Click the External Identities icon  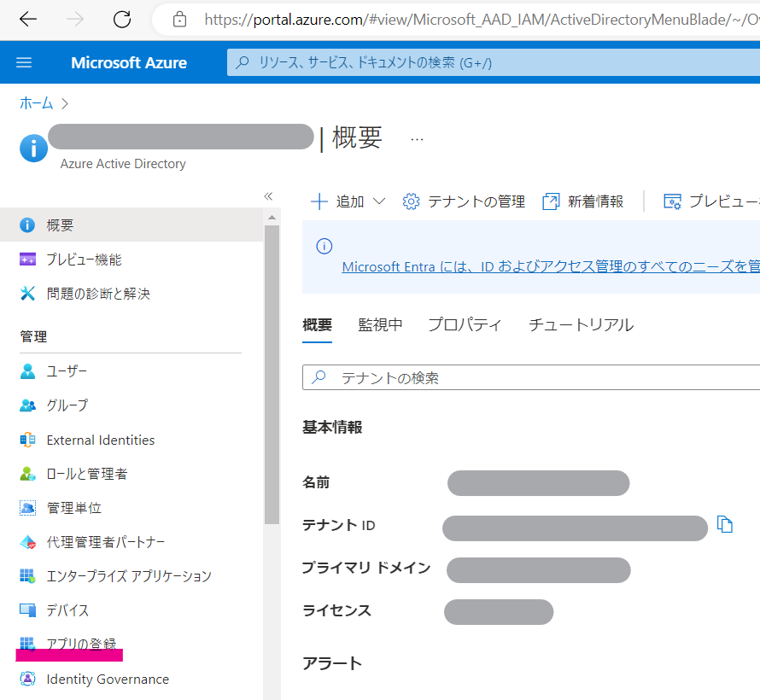tap(27, 440)
